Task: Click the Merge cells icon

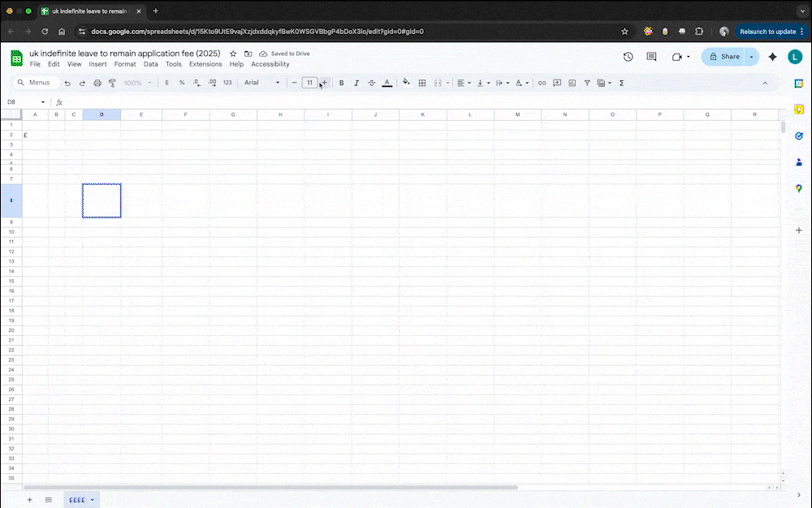Action: point(438,83)
